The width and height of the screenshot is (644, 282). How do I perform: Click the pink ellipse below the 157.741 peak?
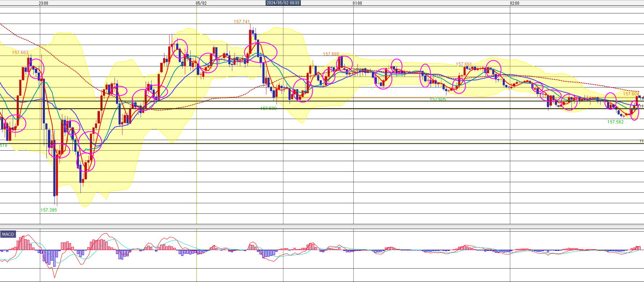pyautogui.click(x=261, y=52)
